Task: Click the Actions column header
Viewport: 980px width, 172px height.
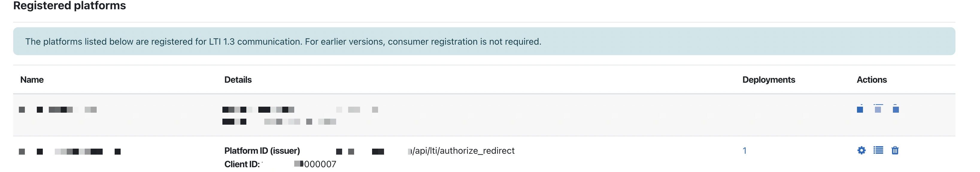Action: [872, 80]
